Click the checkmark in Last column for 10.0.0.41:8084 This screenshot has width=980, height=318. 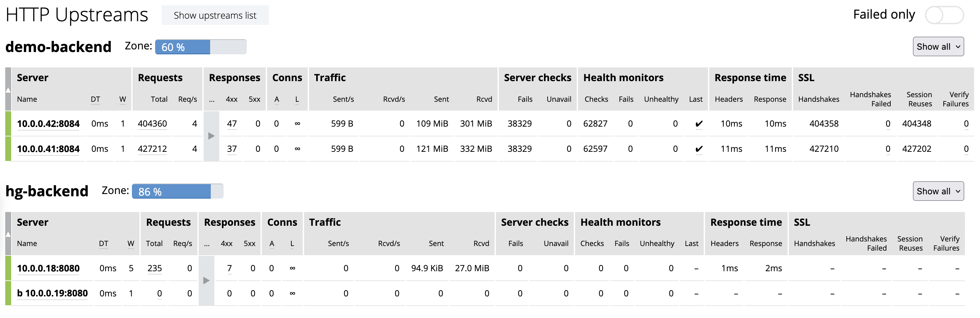pos(699,149)
